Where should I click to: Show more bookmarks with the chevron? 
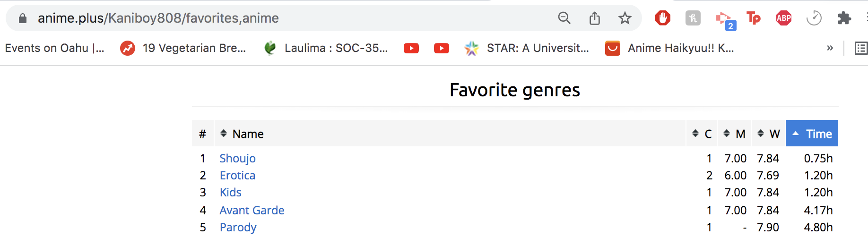[830, 48]
